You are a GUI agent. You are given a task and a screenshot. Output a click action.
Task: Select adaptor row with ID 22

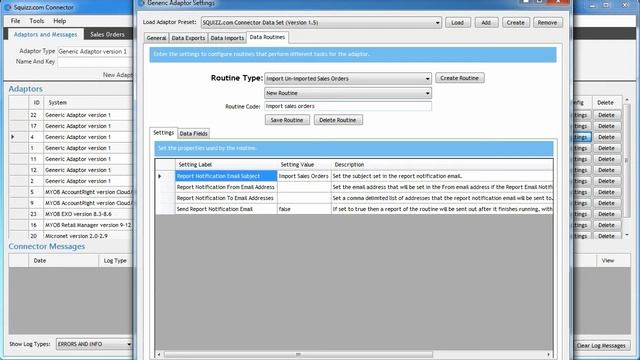pos(71,115)
